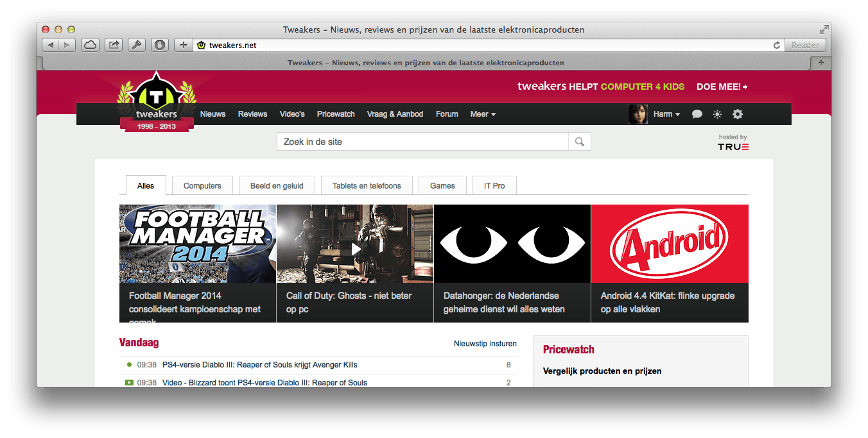Open the iCloud tabs cloud icon

pos(91,45)
